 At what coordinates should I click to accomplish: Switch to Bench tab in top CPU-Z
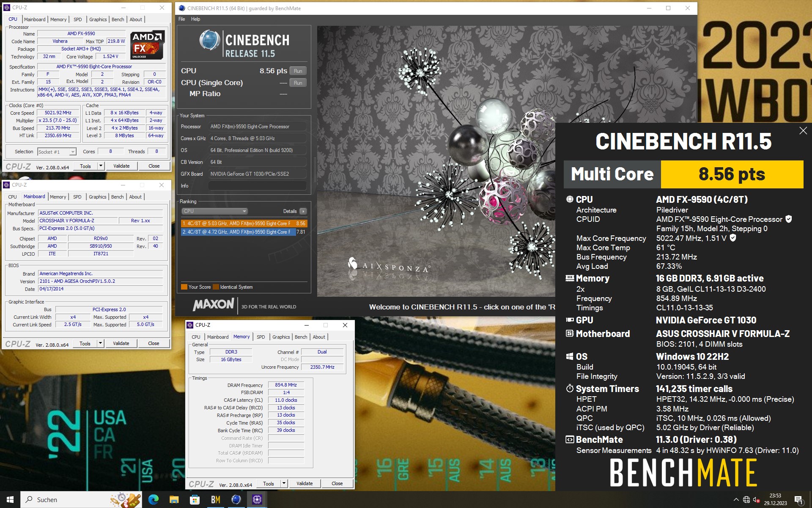coord(118,19)
